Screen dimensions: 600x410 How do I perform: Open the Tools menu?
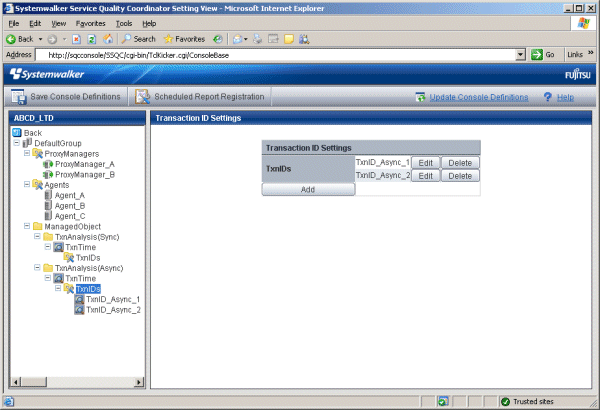tap(123, 23)
